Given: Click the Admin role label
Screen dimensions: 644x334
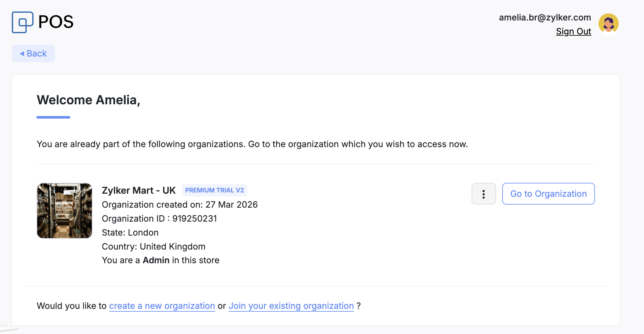Looking at the screenshot, I should coord(156,260).
